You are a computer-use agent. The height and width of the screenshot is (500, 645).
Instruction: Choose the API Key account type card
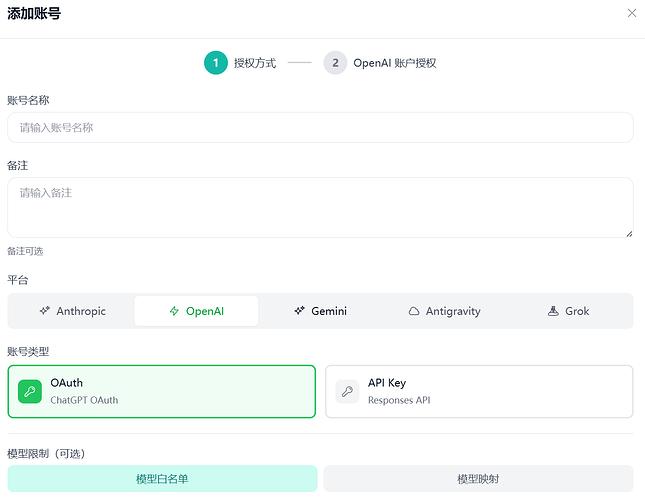point(479,391)
